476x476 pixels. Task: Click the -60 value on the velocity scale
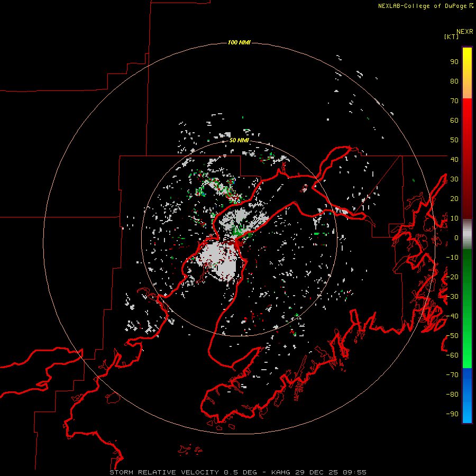coord(452,355)
